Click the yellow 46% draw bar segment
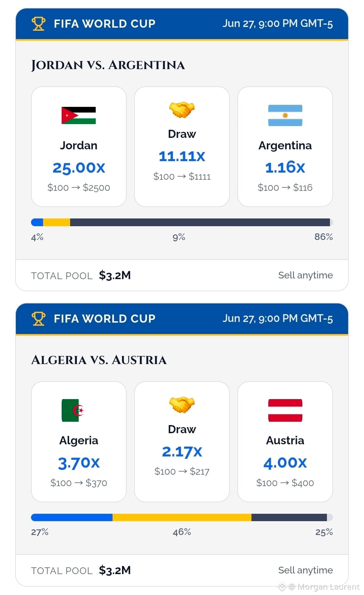The height and width of the screenshot is (595, 364). pyautogui.click(x=182, y=517)
